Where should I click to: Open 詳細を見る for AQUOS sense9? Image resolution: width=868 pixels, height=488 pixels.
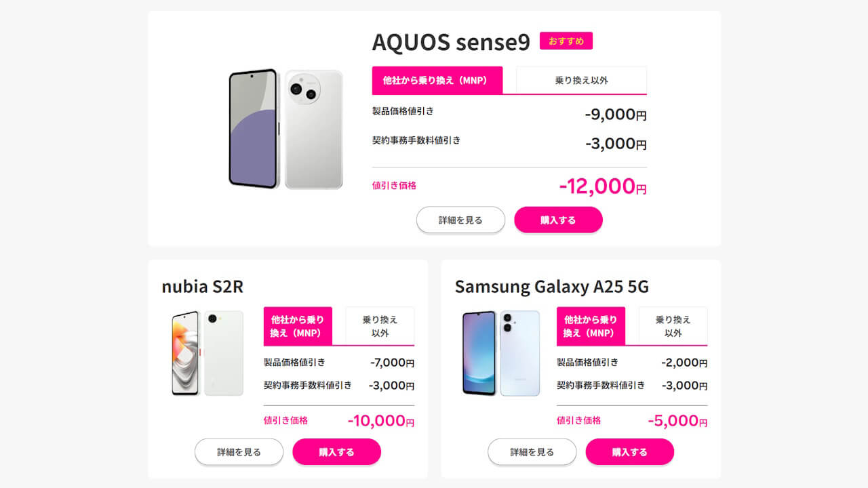pyautogui.click(x=460, y=220)
